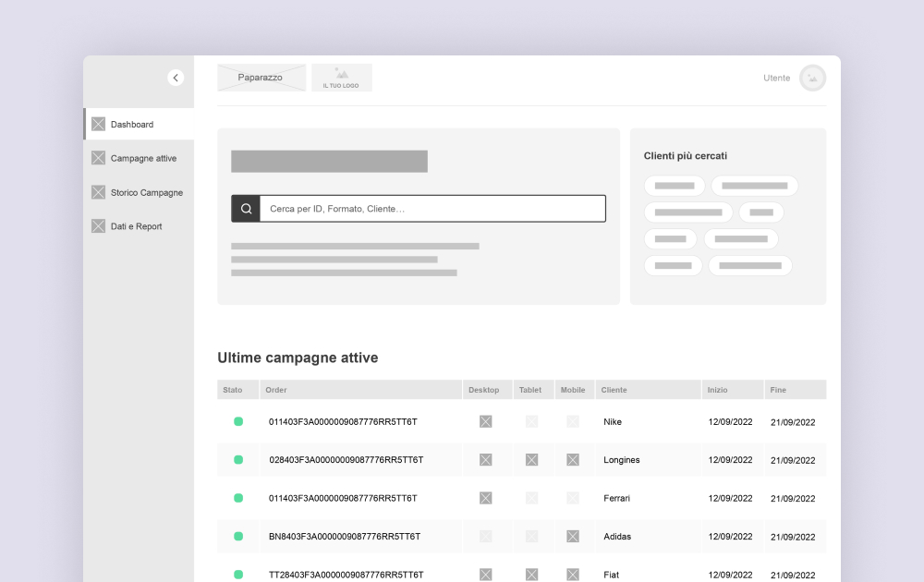Click the Campagne attive sidebar icon

(x=98, y=158)
